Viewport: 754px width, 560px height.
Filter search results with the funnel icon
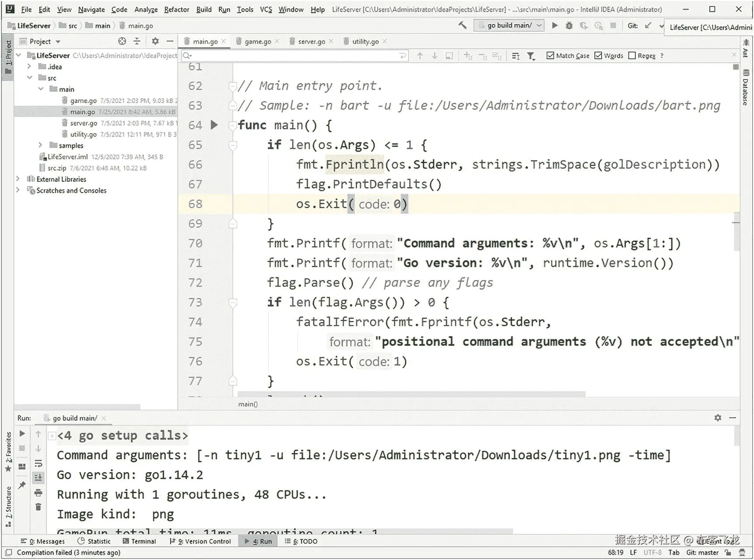tap(531, 55)
